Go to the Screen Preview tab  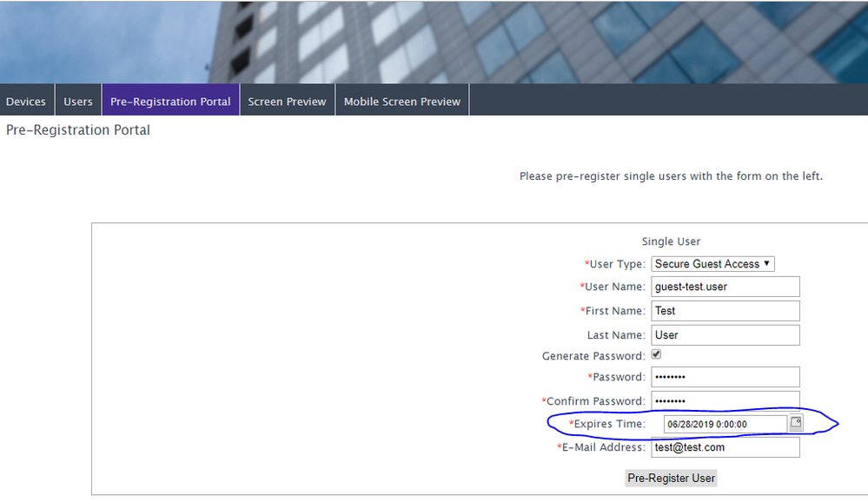(287, 102)
